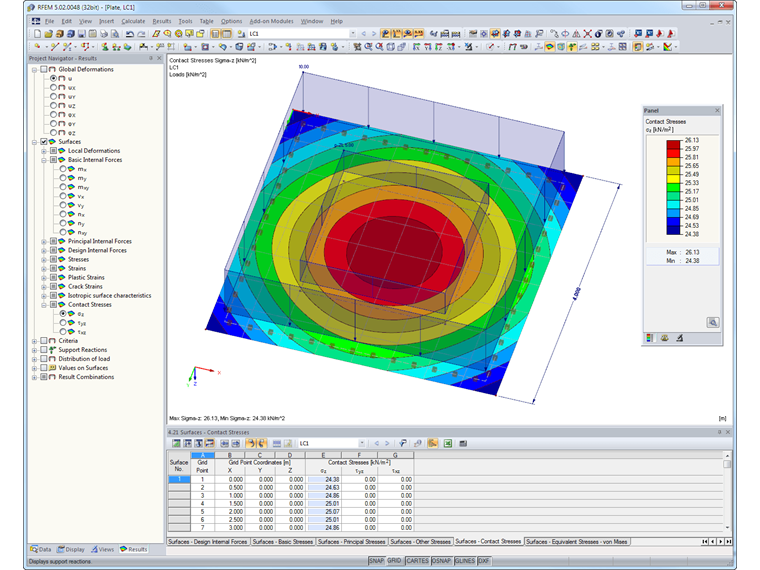Expand the Stresses tree node
760x570 pixels.
[x=43, y=259]
